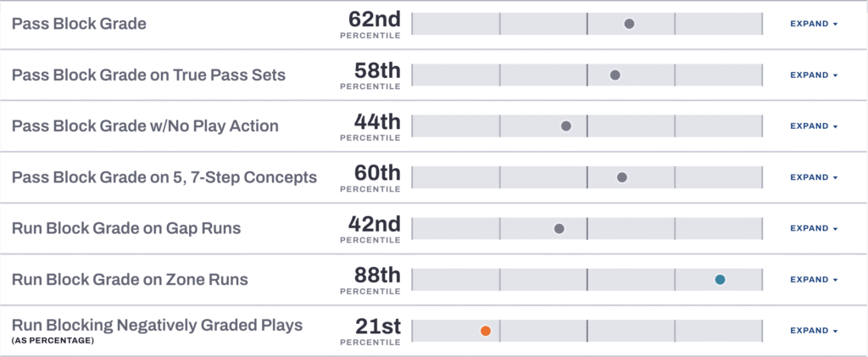
Task: Expand Run Block Grade on Zone Runs
Action: point(813,279)
